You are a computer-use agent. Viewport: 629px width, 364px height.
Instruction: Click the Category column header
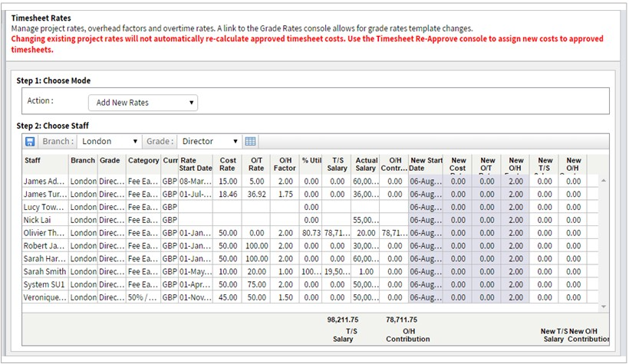pyautogui.click(x=143, y=164)
